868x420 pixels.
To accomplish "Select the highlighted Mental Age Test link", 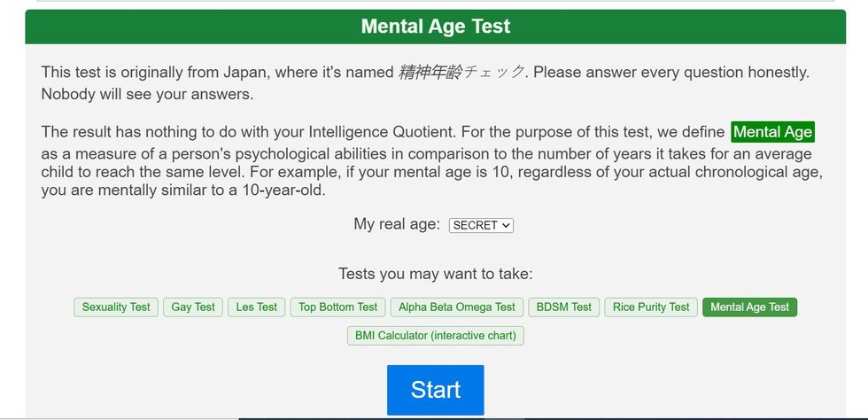I will pyautogui.click(x=749, y=307).
